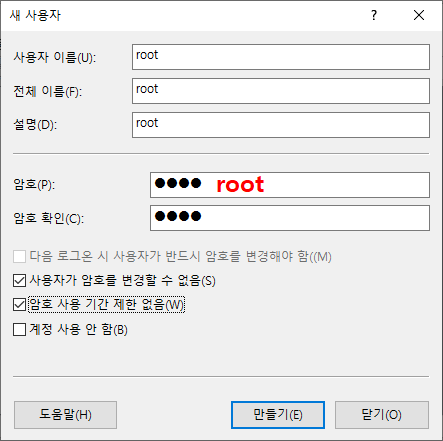Dismiss dialog using 닫기(O) button
Screen dimensions: 443x441
tap(382, 415)
